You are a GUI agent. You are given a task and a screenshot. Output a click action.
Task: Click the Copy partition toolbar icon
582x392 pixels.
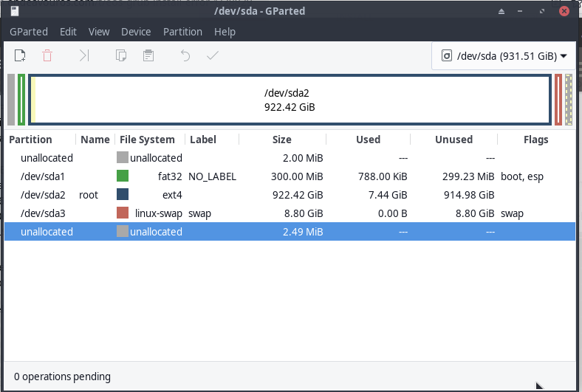(x=120, y=55)
